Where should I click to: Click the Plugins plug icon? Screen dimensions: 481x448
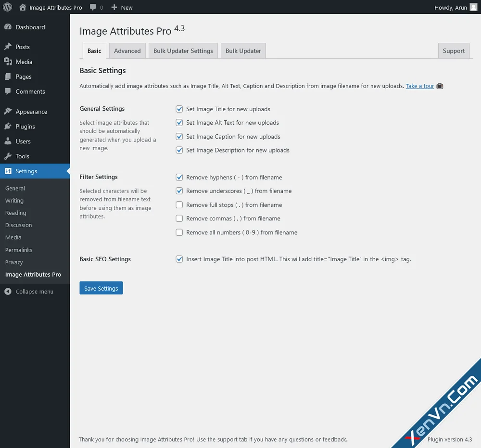(x=8, y=127)
